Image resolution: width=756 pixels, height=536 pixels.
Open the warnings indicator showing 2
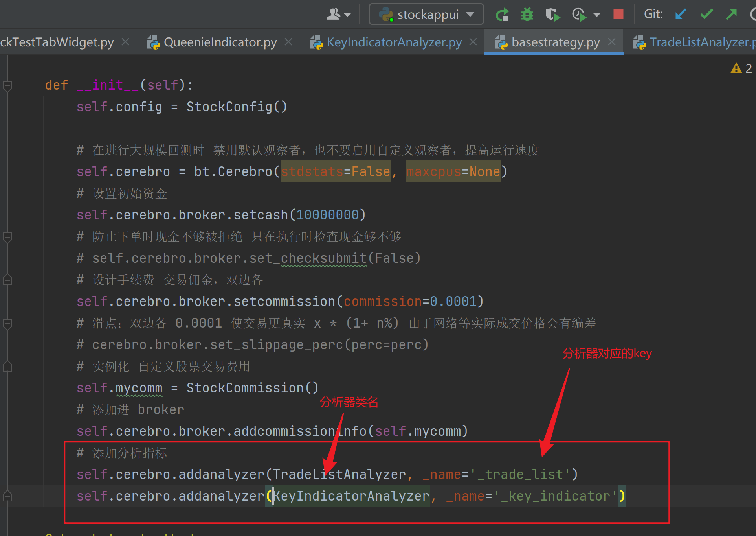coord(741,68)
